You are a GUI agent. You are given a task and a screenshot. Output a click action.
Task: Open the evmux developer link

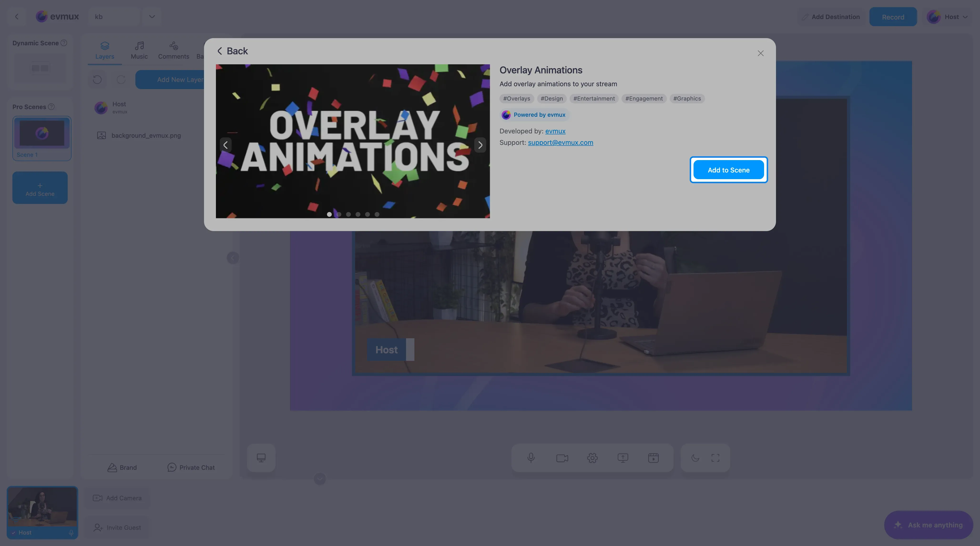[x=555, y=131]
